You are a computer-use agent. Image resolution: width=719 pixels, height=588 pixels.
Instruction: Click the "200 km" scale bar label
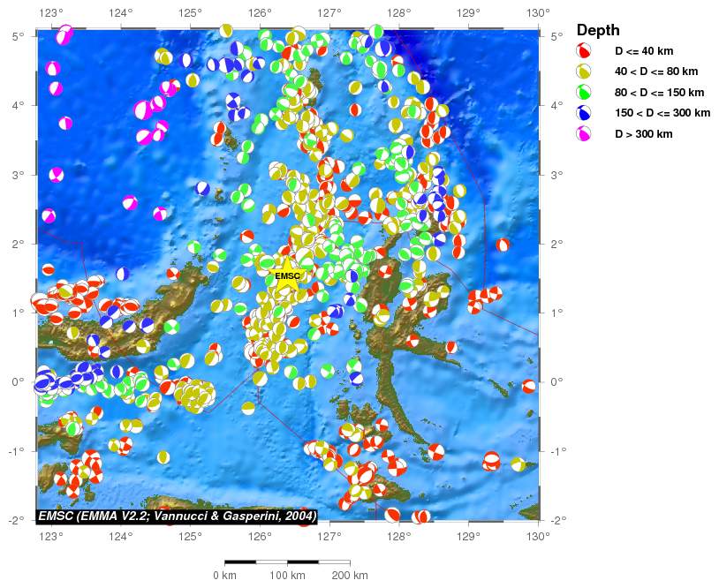(350, 576)
